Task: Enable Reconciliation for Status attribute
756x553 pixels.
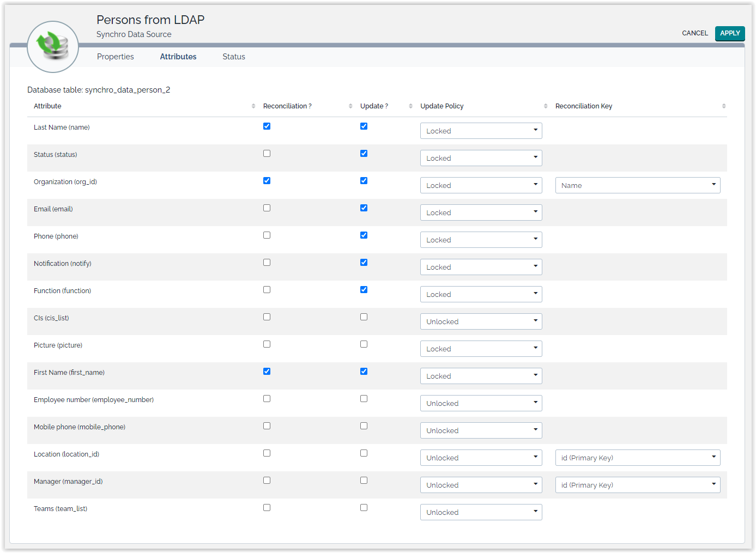Action: pos(267,154)
